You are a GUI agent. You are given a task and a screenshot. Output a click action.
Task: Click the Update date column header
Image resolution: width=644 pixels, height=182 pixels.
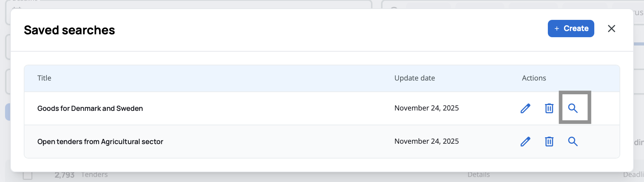tap(415, 78)
